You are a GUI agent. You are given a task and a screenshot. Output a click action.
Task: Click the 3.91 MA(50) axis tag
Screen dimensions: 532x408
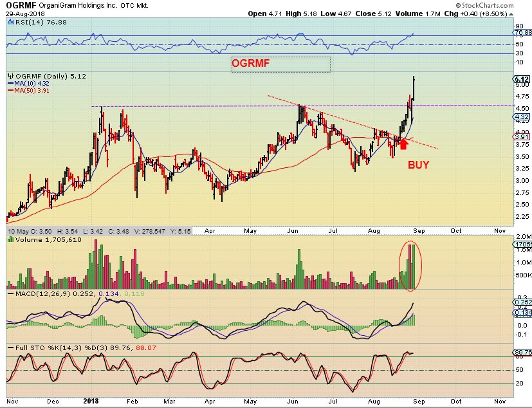click(x=522, y=137)
